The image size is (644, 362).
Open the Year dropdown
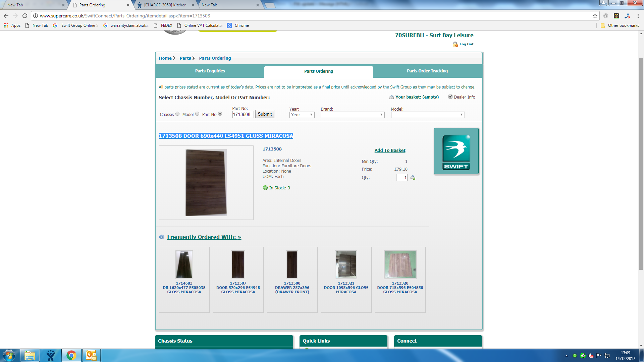[x=302, y=115]
